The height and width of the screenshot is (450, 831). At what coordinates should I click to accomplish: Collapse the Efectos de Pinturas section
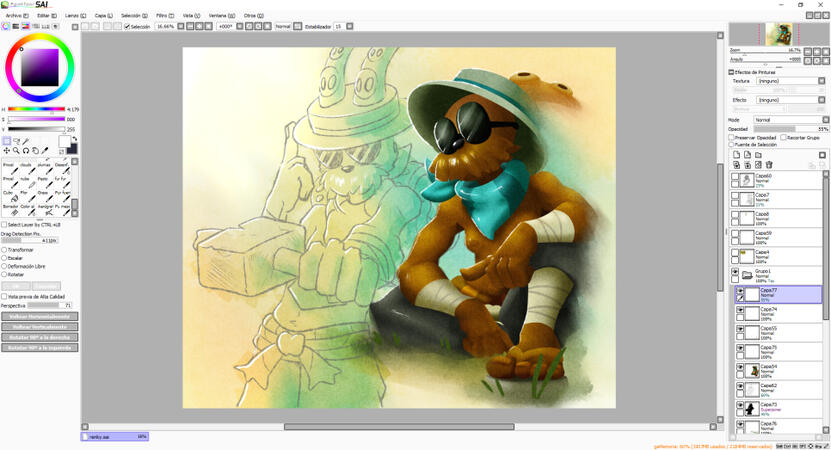point(731,72)
